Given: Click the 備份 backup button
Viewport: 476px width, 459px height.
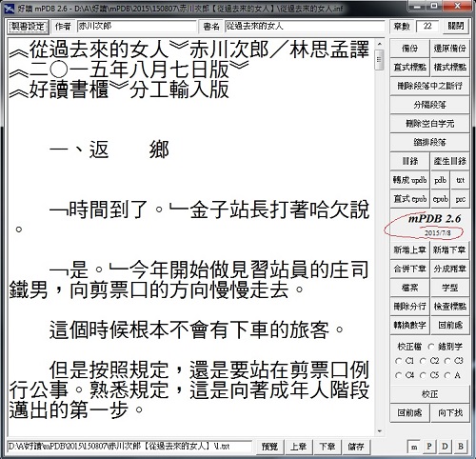Looking at the screenshot, I should [409, 49].
